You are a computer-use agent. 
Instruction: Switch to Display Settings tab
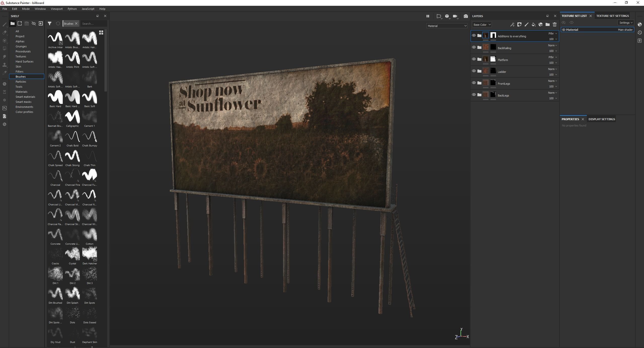point(602,119)
